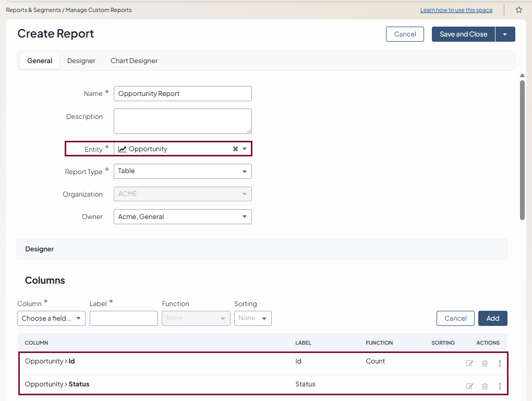
Task: Open the Owner dropdown
Action: pos(183,217)
